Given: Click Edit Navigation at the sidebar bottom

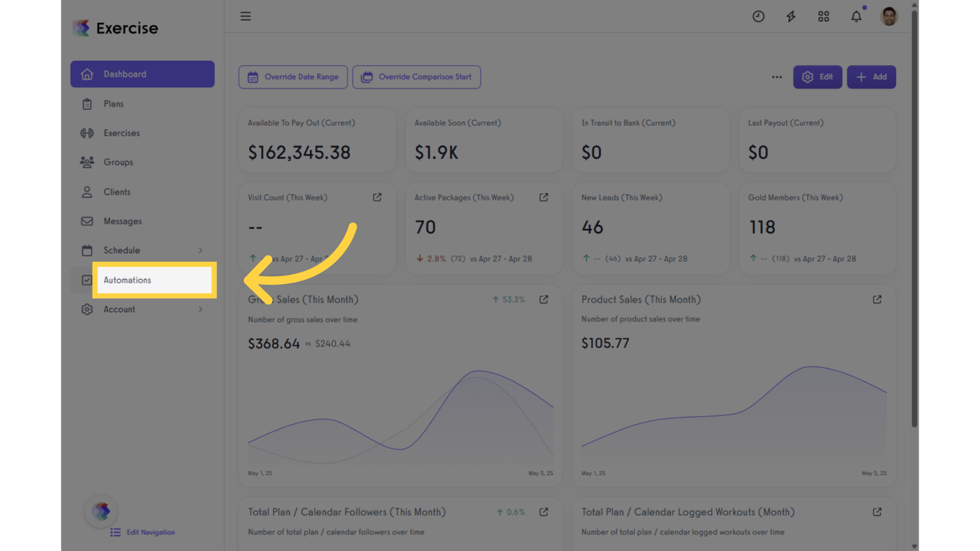Looking at the screenshot, I should 142,532.
